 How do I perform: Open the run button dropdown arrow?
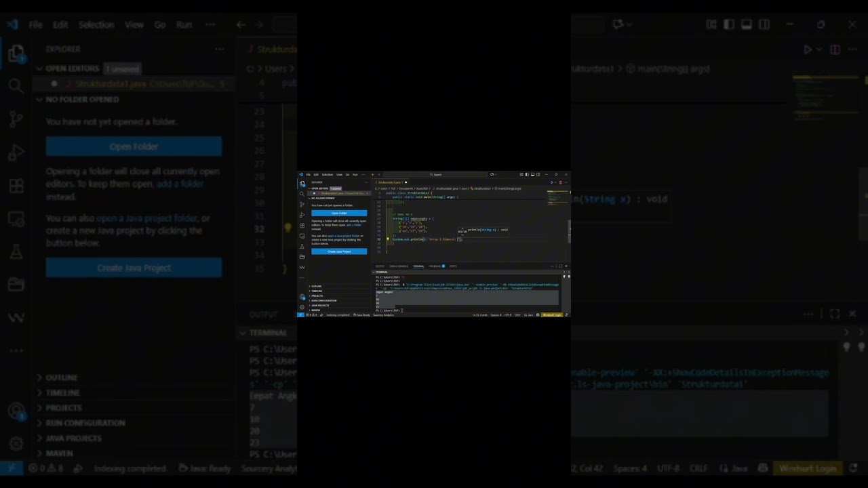tap(556, 182)
